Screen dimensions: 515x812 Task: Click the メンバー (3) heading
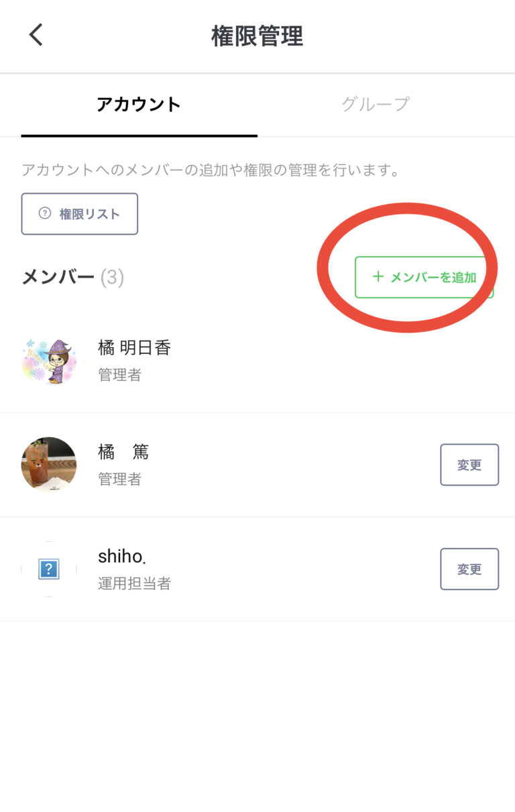pos(72,277)
